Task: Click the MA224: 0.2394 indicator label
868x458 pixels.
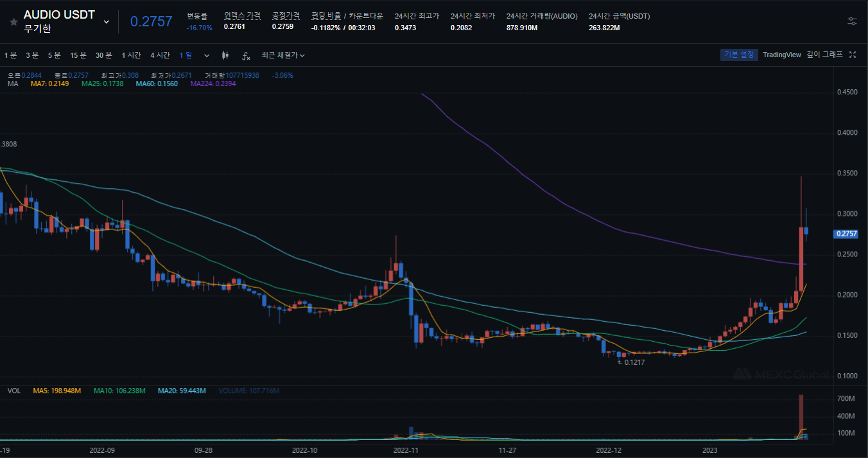Action: pyautogui.click(x=213, y=84)
